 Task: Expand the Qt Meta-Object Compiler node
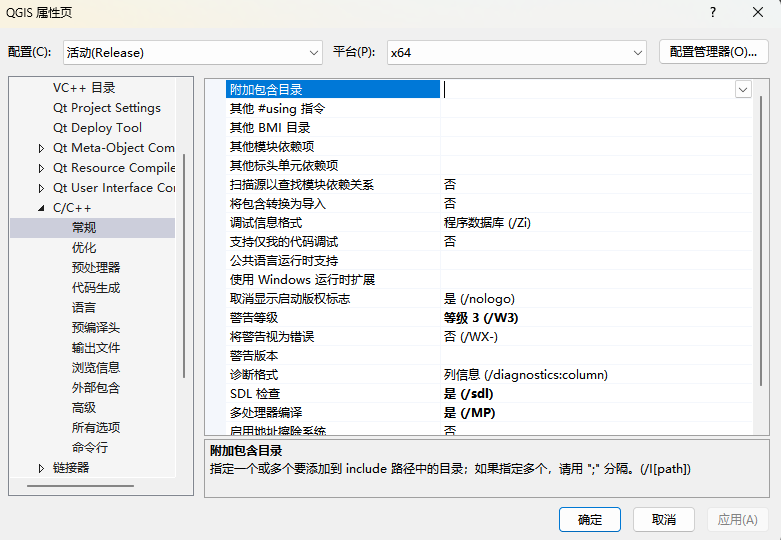click(x=41, y=148)
